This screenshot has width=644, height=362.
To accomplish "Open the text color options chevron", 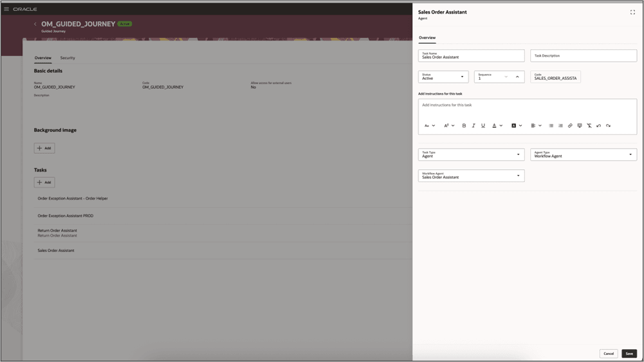I will coord(501,125).
